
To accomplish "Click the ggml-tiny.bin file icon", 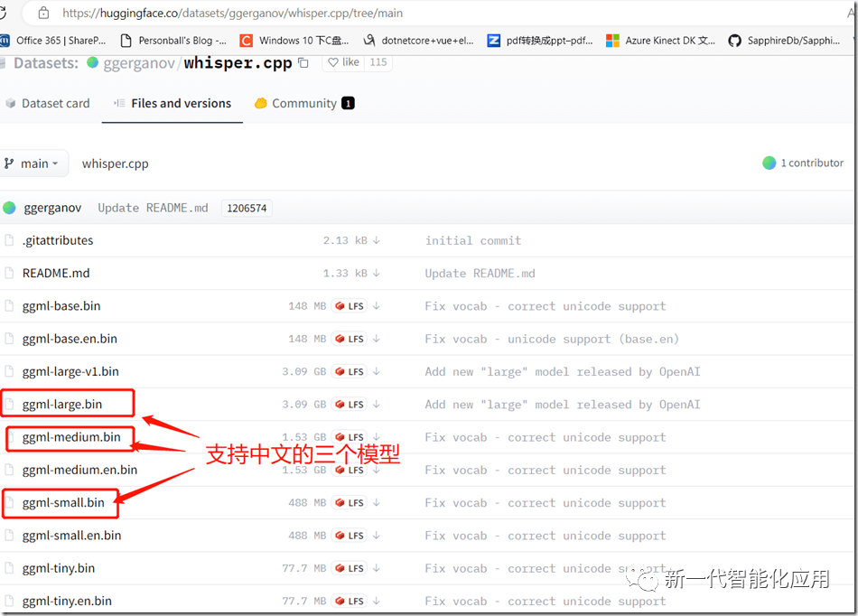I will 10,568.
